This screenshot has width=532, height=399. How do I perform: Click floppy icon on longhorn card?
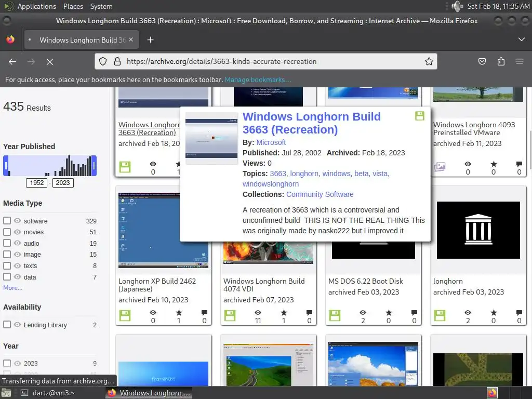[440, 315]
